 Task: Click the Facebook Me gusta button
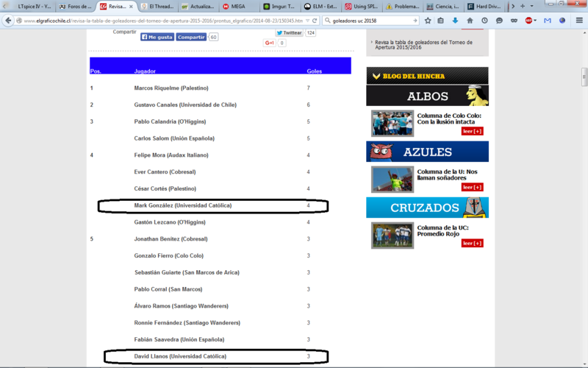(x=157, y=37)
